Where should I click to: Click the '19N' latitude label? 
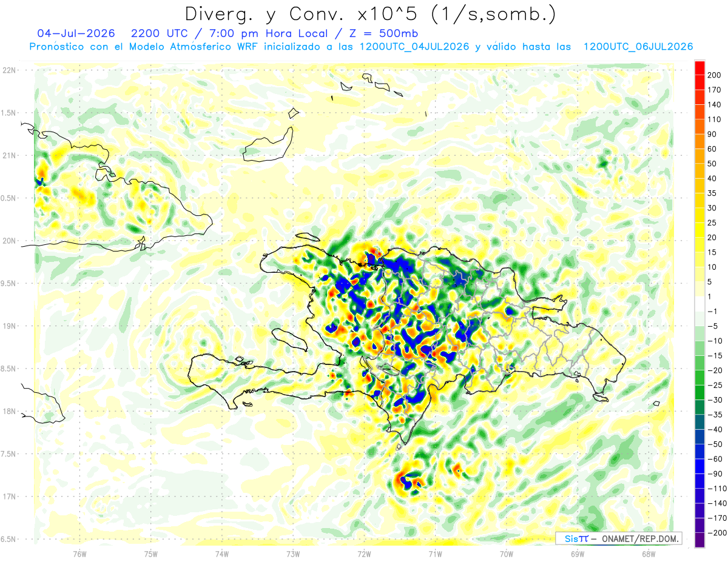pyautogui.click(x=9, y=326)
